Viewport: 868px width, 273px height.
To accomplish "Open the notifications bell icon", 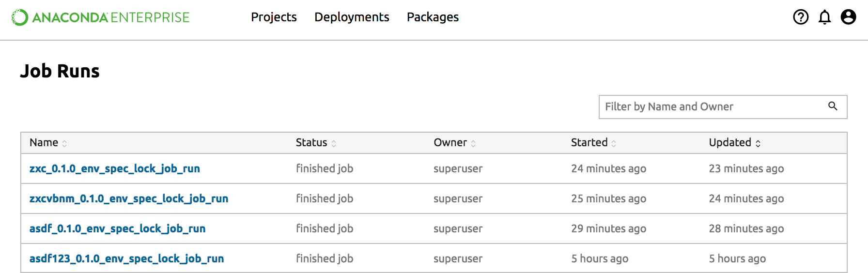I will [824, 17].
